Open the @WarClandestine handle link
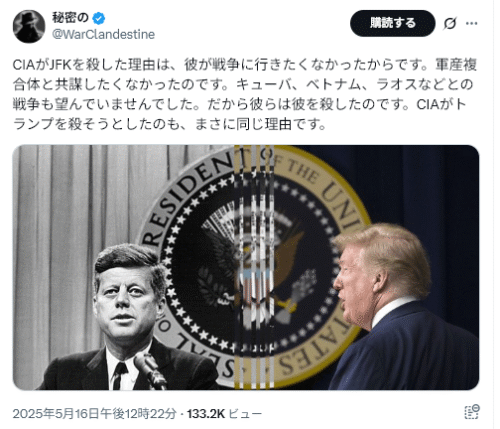 tap(103, 34)
